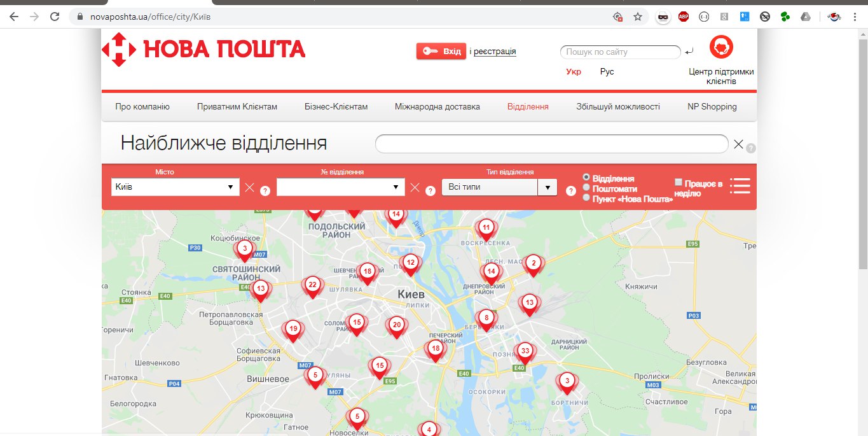Click map cluster marker 3 in Святошинский район

(x=245, y=250)
